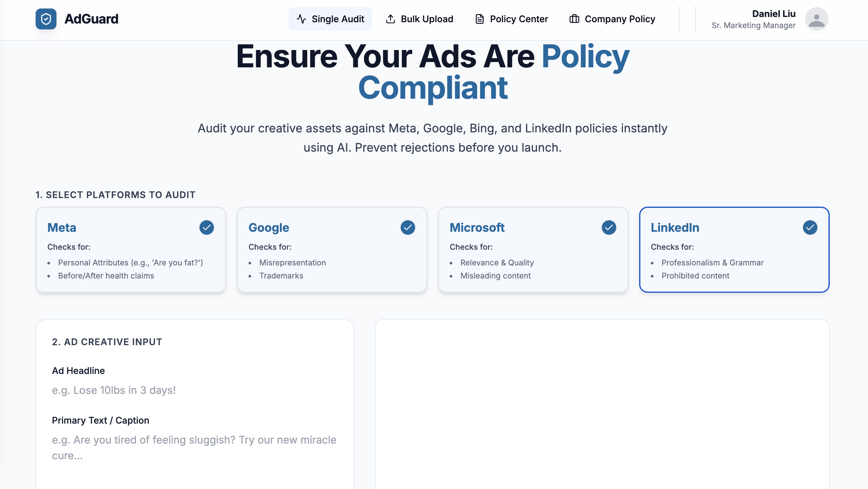Click the Policy Center document icon
This screenshot has height=489, width=868.
[x=479, y=19]
